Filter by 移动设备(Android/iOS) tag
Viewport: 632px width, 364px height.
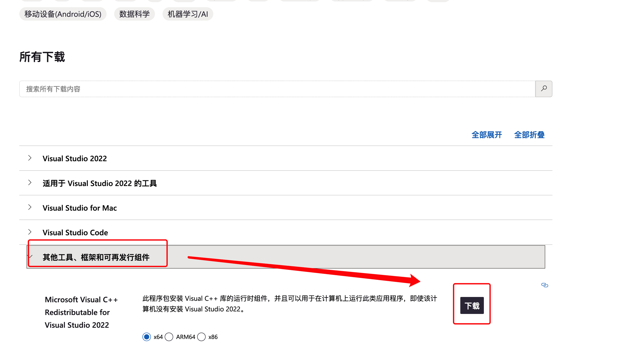63,14
